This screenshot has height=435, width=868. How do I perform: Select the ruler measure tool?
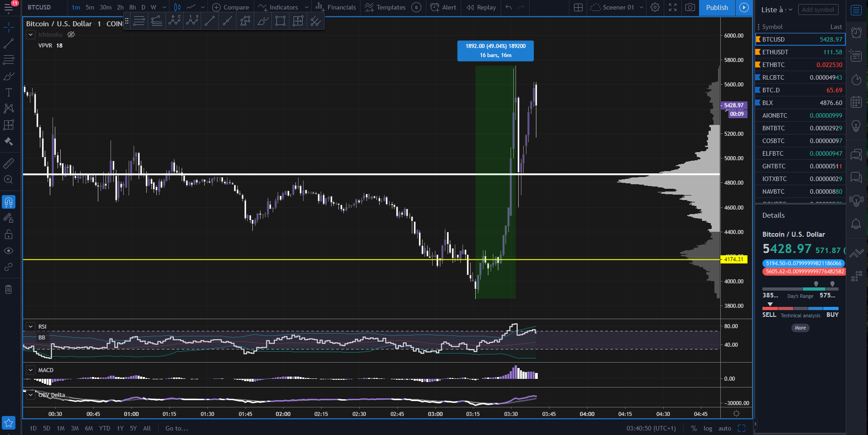[9, 163]
